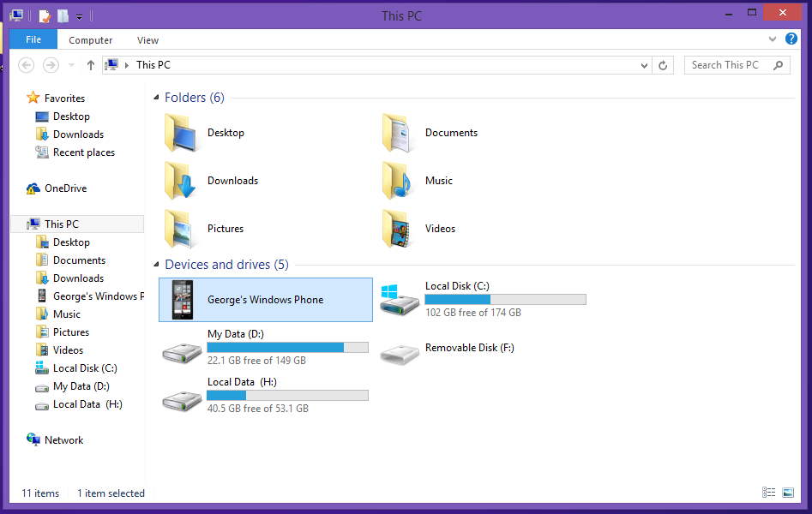Open the File ribbon tab

[x=33, y=40]
